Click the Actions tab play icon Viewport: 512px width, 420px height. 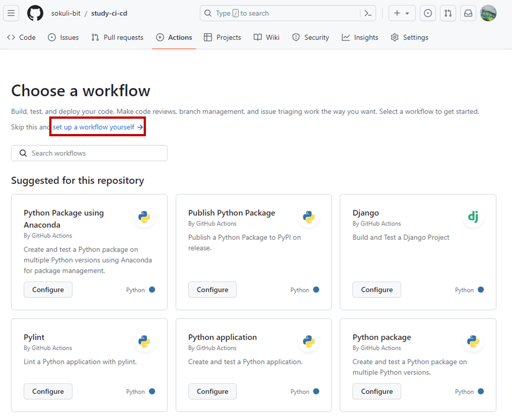pyautogui.click(x=160, y=37)
